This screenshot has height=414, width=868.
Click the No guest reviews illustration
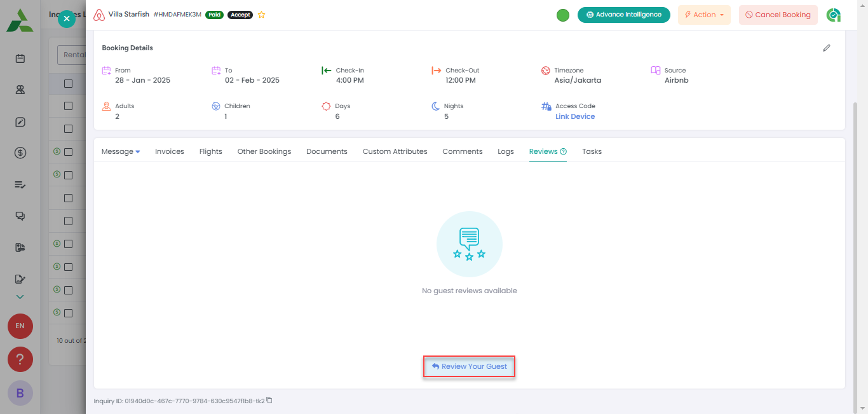[x=470, y=245]
